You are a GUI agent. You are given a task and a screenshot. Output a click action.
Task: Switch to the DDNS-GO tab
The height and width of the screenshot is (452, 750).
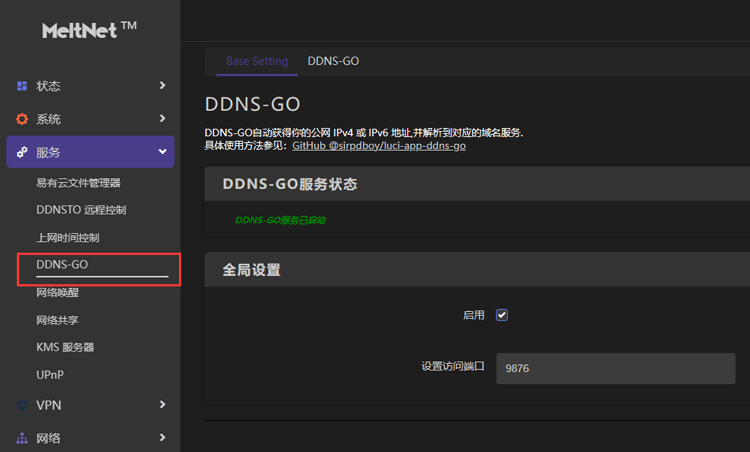pyautogui.click(x=333, y=61)
